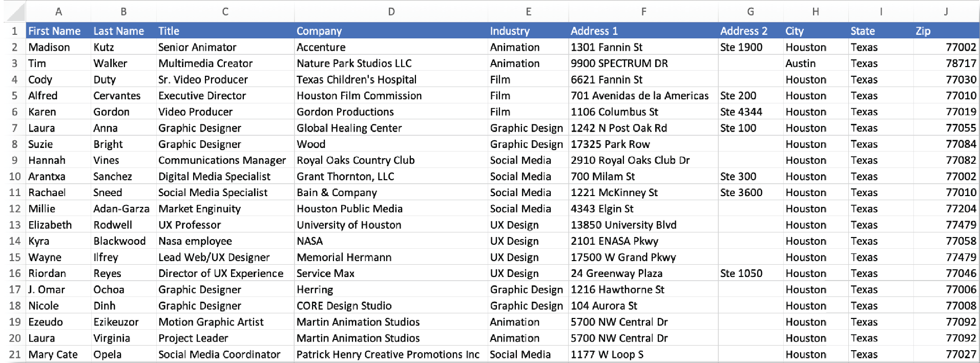The width and height of the screenshot is (980, 363).
Task: Click the 'Address 2' header cell
Action: pyautogui.click(x=750, y=31)
